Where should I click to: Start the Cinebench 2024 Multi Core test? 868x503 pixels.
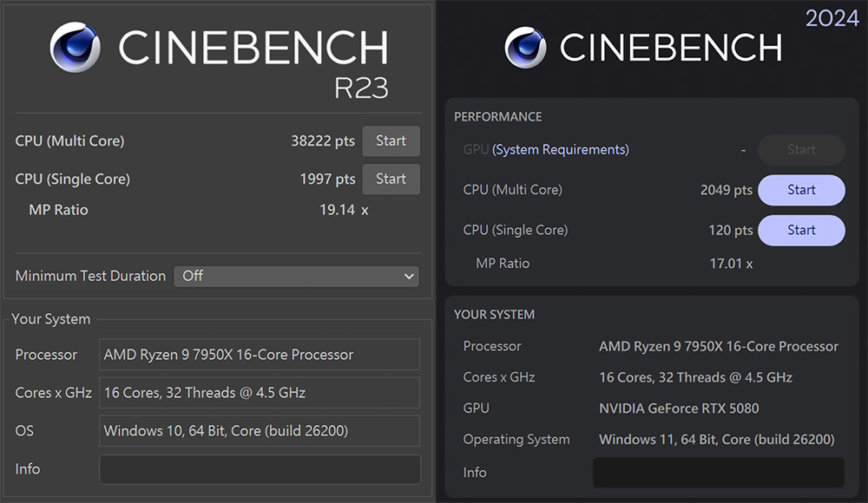(800, 190)
